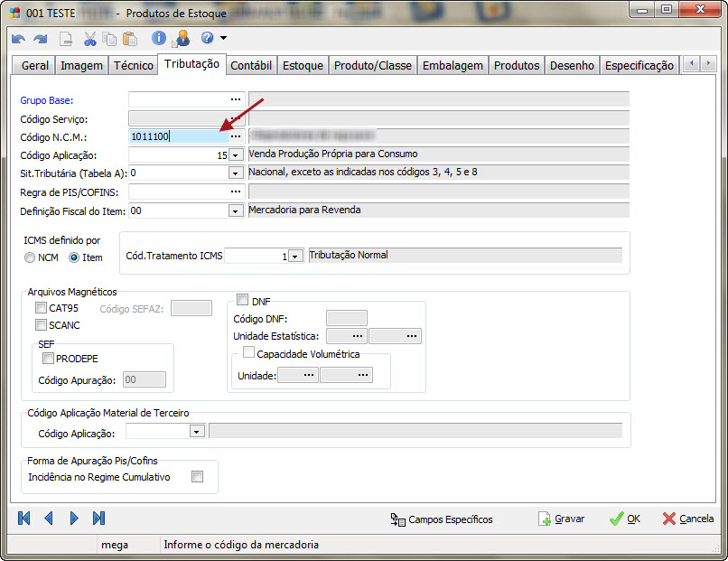Toggle Incidência no Regime Cumulativo checkbox
The width and height of the screenshot is (728, 561).
click(197, 477)
